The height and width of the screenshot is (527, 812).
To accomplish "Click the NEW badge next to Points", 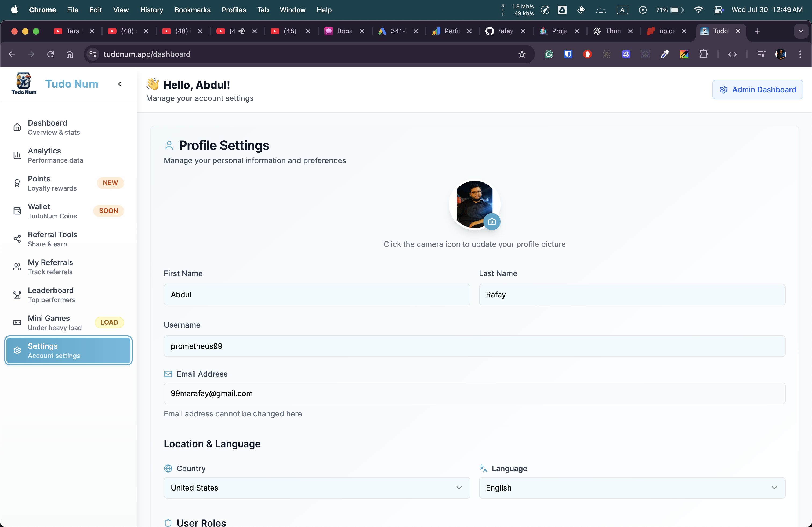I will (110, 183).
